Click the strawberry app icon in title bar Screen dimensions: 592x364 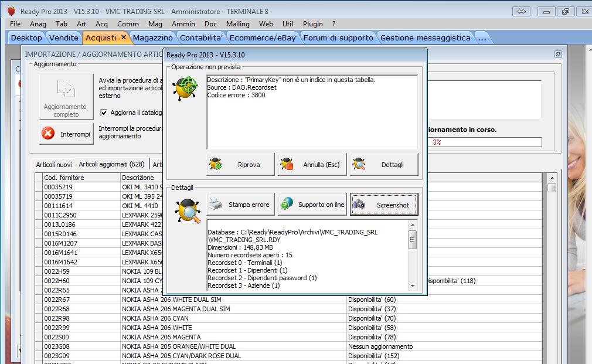click(11, 11)
